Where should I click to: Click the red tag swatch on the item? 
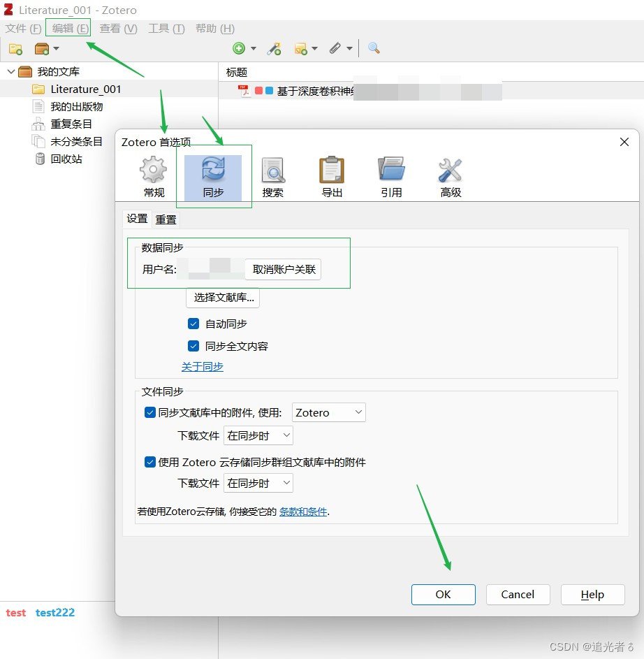coord(258,90)
